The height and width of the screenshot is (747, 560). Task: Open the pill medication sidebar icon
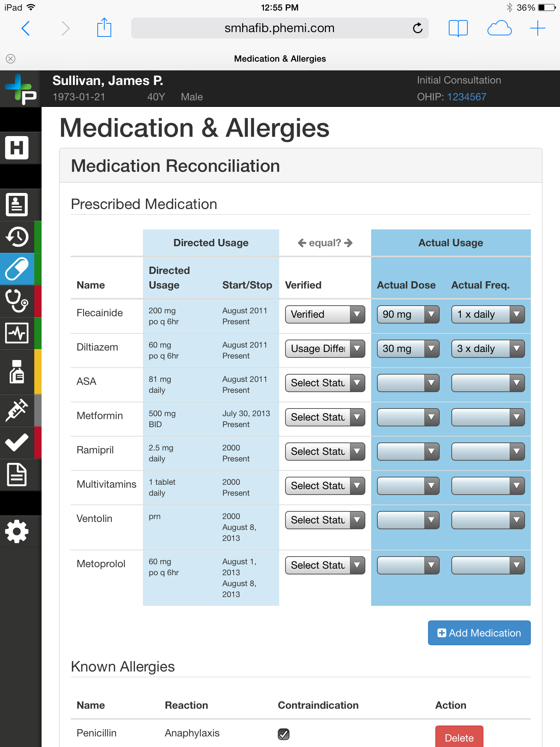[x=17, y=269]
